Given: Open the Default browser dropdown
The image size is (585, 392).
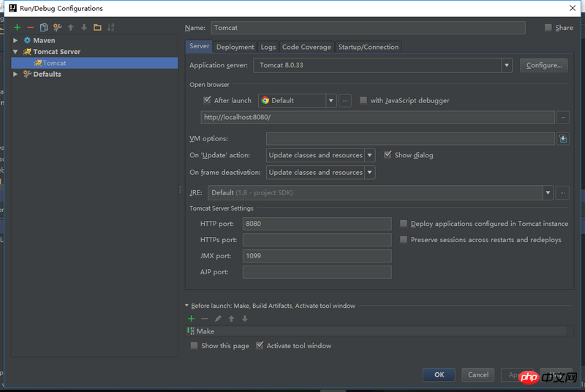Looking at the screenshot, I should point(331,101).
